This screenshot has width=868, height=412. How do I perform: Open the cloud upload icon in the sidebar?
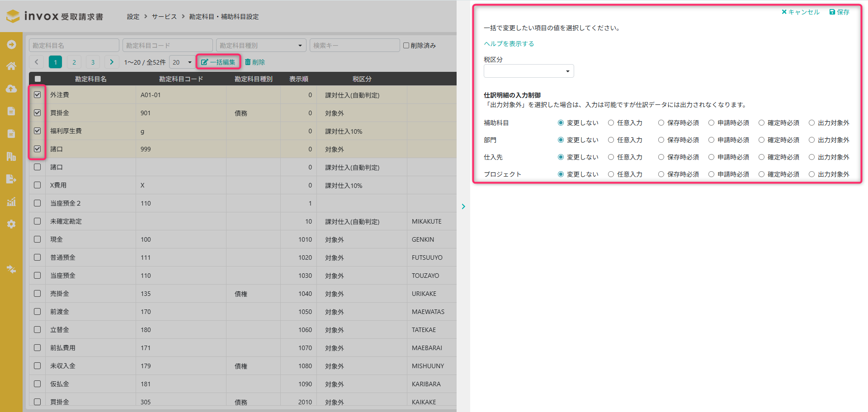(11, 89)
